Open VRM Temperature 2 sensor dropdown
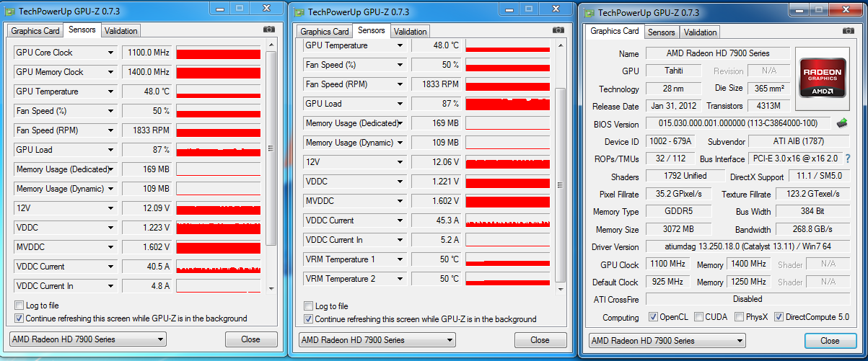This screenshot has height=361, width=868. coord(400,279)
